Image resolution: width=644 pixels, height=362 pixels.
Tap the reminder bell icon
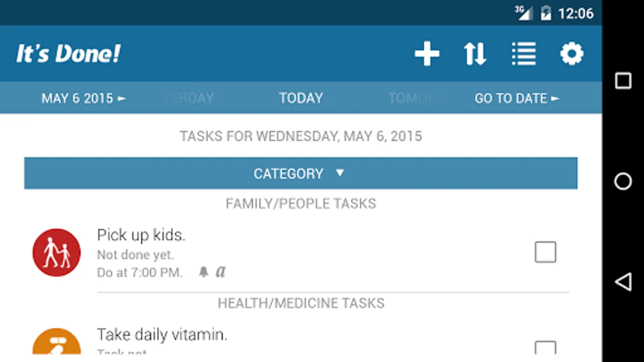point(204,272)
